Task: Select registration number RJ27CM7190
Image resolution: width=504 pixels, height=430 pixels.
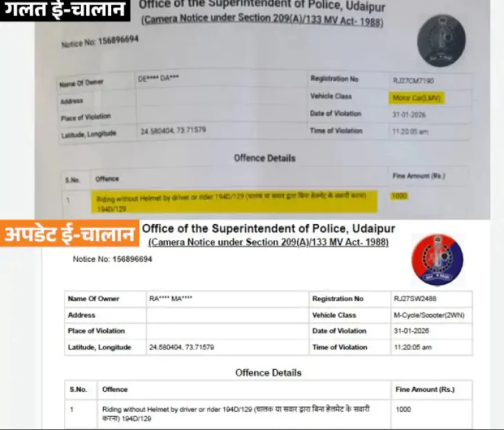Action: point(414,81)
